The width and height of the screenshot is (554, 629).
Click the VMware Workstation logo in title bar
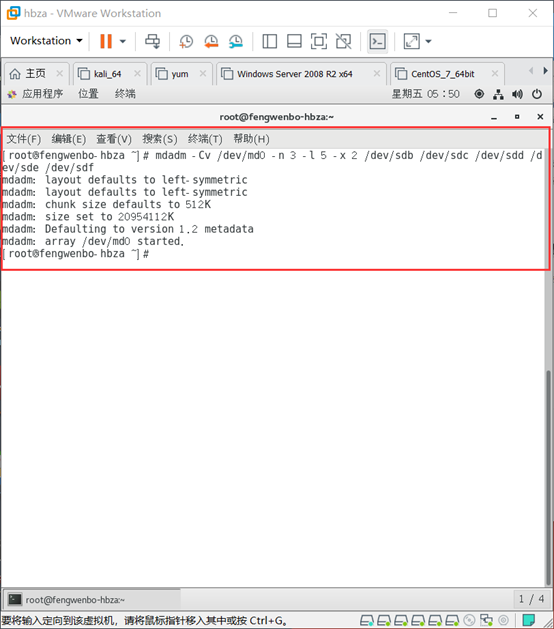point(13,13)
